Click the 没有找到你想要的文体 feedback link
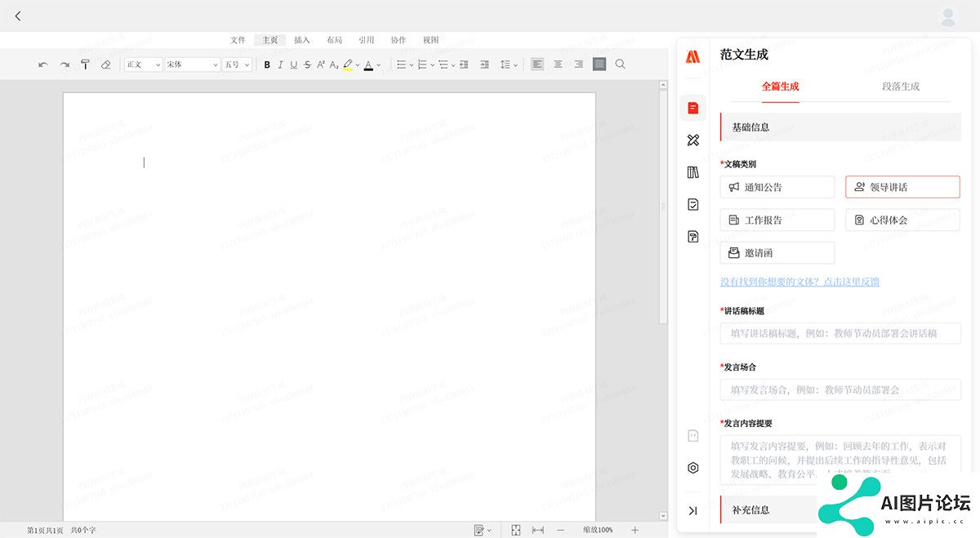Image resolution: width=980 pixels, height=538 pixels. click(800, 282)
